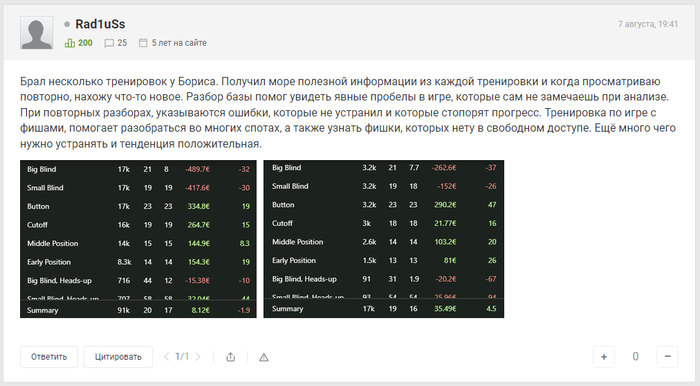
Task: Click the 'Цитировать' quote button
Action: pos(118,357)
